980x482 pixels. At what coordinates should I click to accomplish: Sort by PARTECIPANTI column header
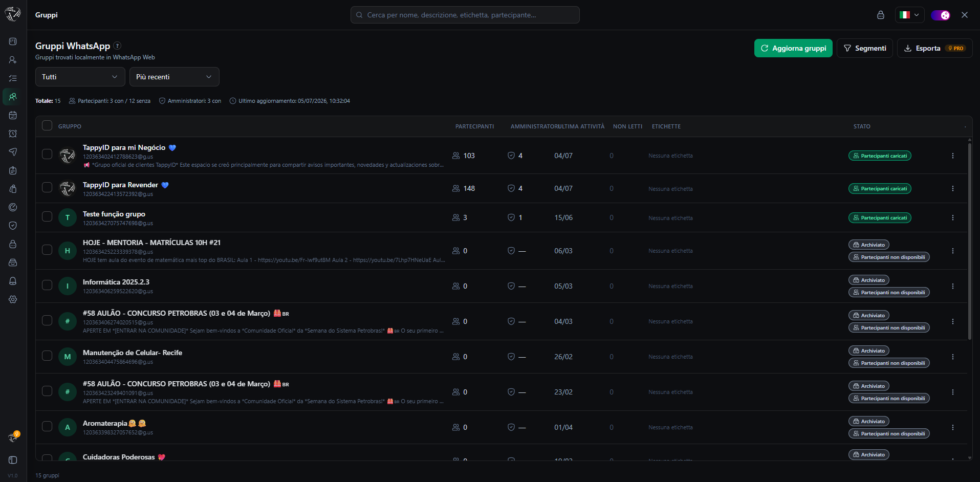[x=474, y=126]
